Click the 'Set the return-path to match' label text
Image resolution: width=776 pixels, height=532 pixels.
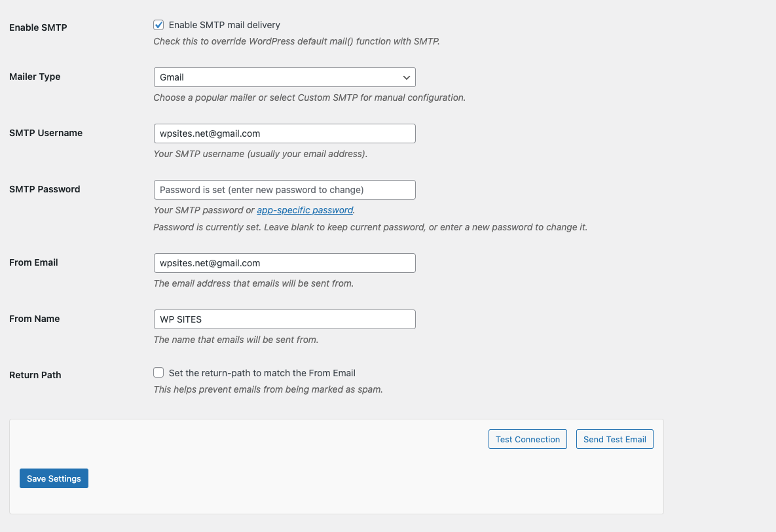(262, 373)
